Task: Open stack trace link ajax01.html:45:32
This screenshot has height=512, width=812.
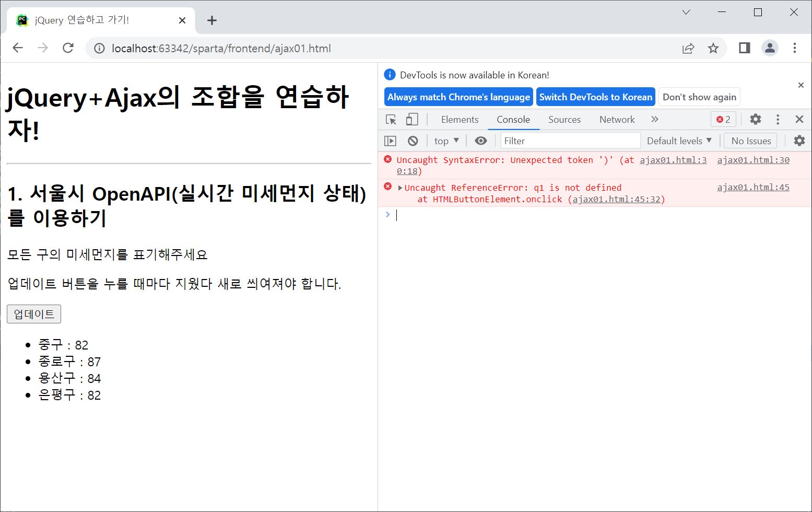Action: [616, 199]
